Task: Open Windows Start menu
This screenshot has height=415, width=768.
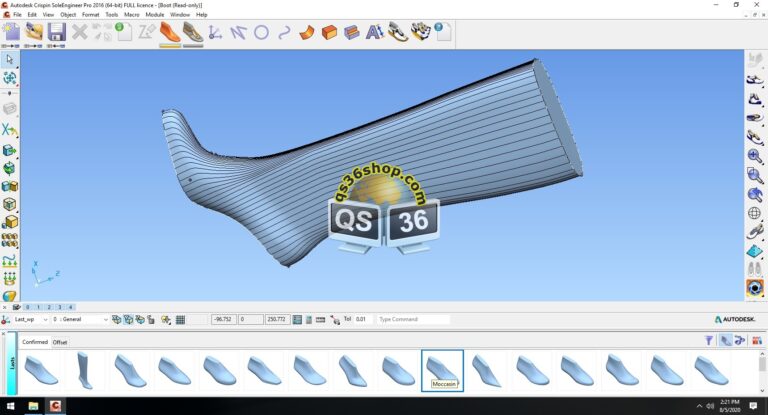Action: pyautogui.click(x=10, y=406)
